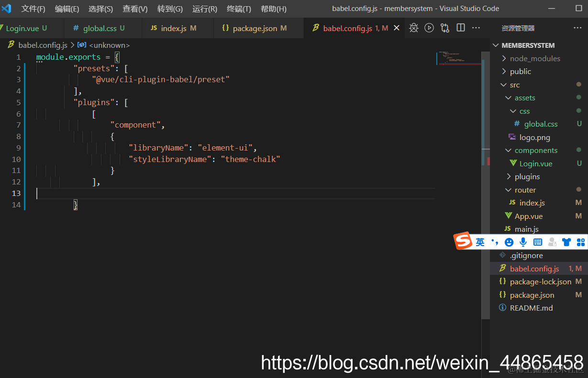
Task: Open global.css in explorer tree
Action: click(539, 124)
